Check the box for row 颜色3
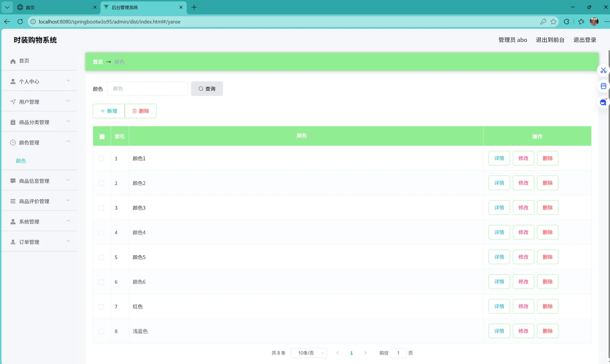This screenshot has width=610, height=364. click(101, 208)
